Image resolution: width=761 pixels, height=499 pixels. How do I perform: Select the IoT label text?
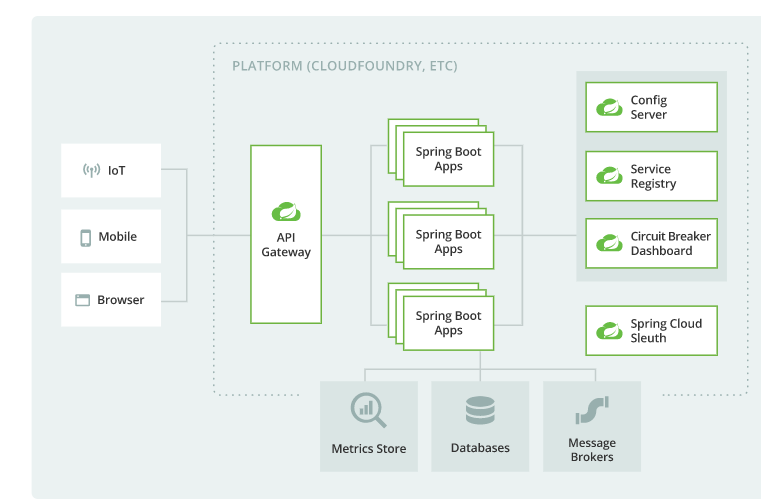pos(116,171)
